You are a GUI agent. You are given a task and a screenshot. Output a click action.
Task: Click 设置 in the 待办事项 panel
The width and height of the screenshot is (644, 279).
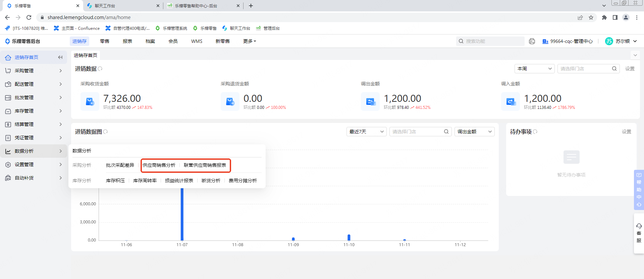[x=626, y=132]
